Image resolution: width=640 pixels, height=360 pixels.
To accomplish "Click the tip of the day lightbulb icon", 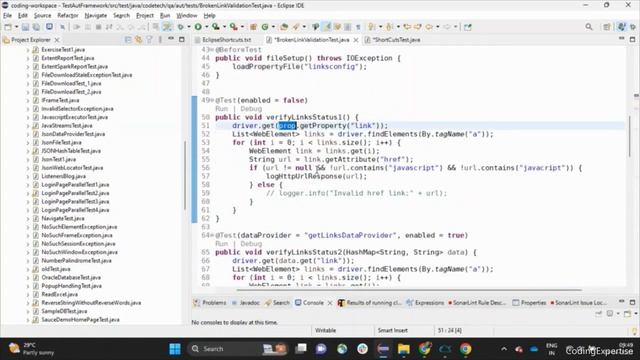I will tap(634, 331).
